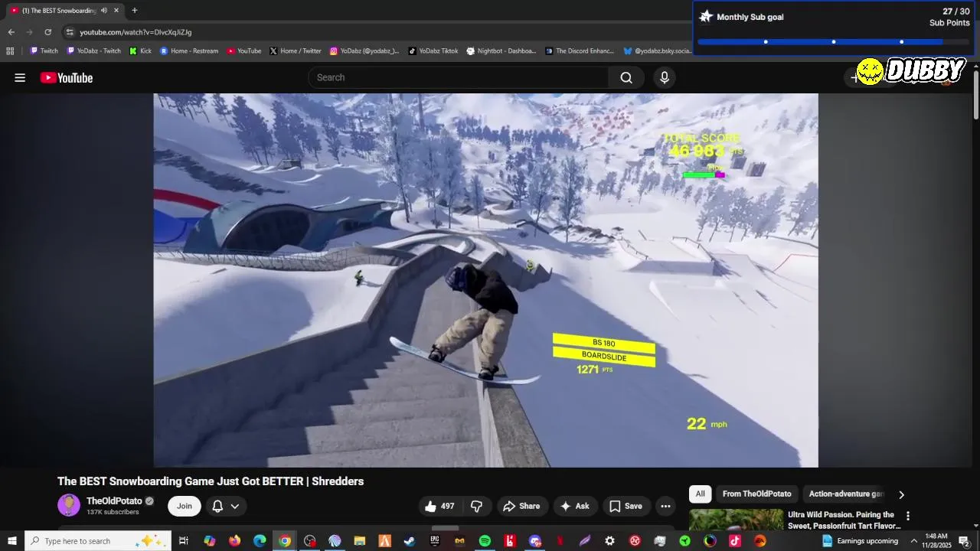The height and width of the screenshot is (551, 980).
Task: Save the video to a playlist
Action: pos(626,506)
